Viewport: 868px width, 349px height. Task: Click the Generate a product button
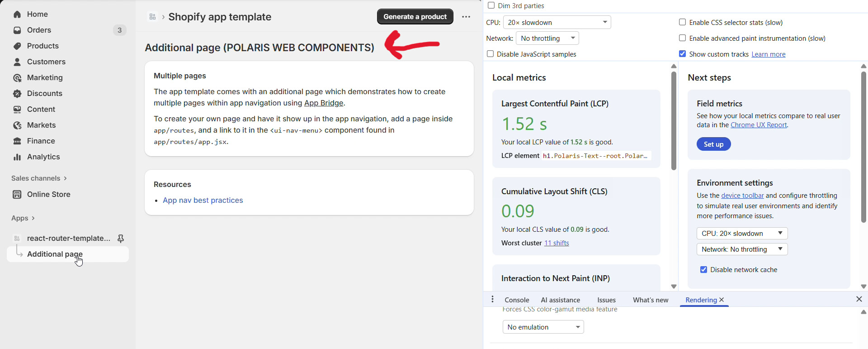415,17
